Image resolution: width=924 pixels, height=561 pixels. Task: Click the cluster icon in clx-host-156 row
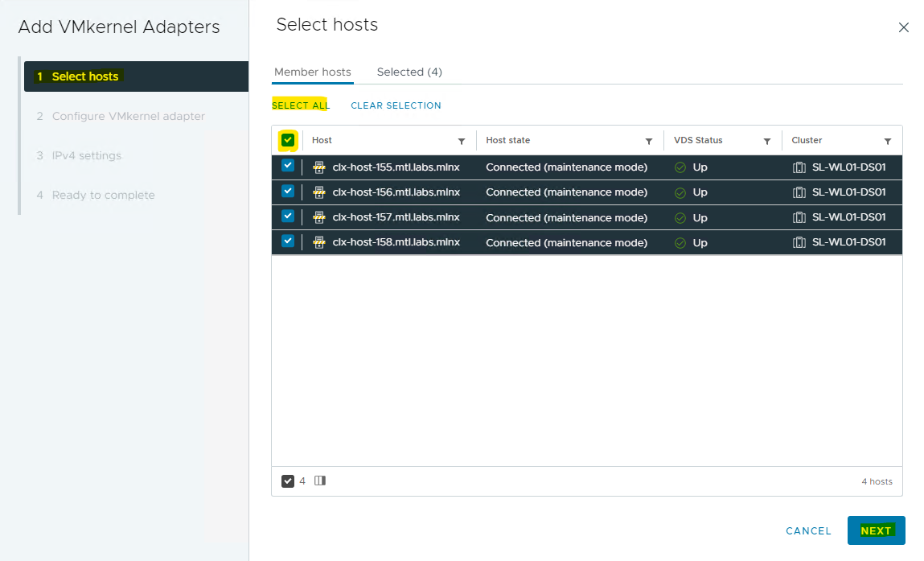[799, 192]
